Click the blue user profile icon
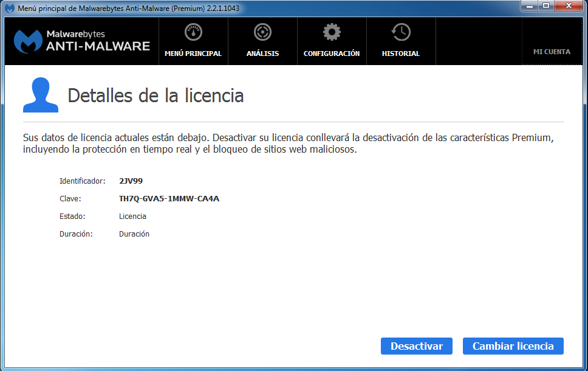This screenshot has width=588, height=371. pos(41,95)
